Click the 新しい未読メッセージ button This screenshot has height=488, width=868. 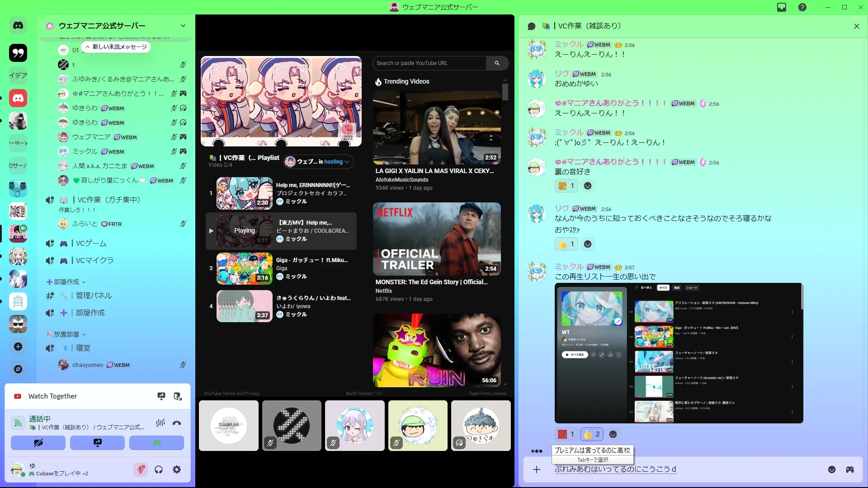pyautogui.click(x=116, y=47)
